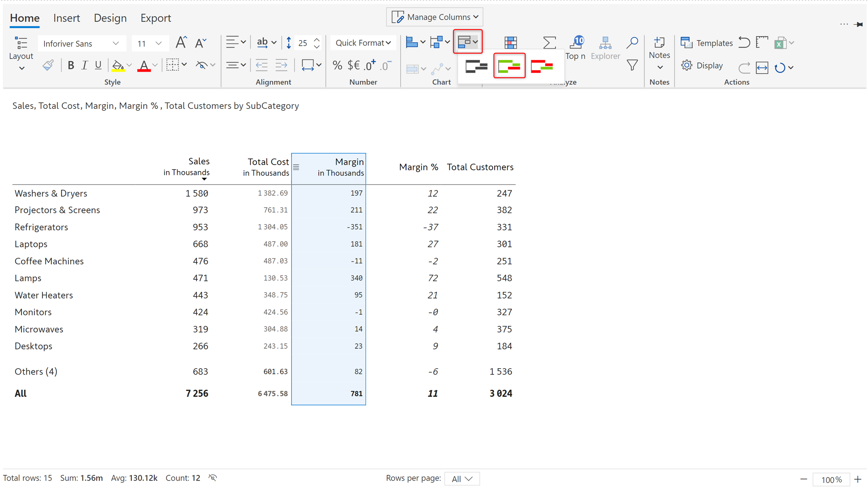The height and width of the screenshot is (490, 868).
Task: Open the Rows per page dropdown
Action: tap(462, 479)
